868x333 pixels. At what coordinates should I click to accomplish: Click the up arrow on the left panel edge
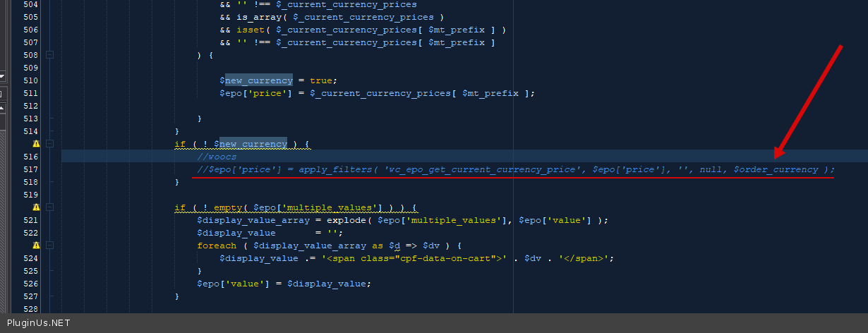point(2,108)
